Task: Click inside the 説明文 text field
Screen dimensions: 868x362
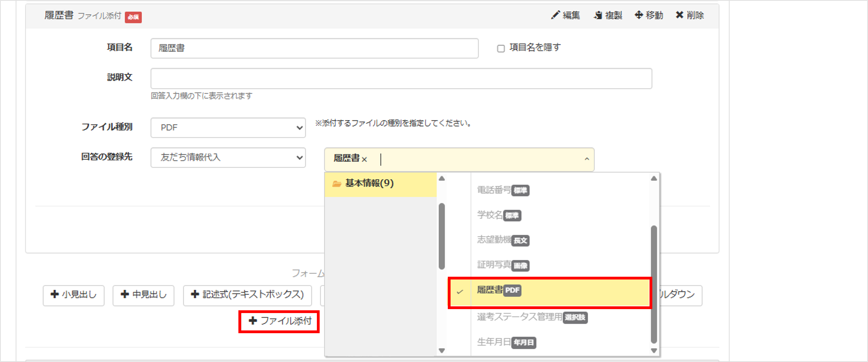Action: (401, 78)
